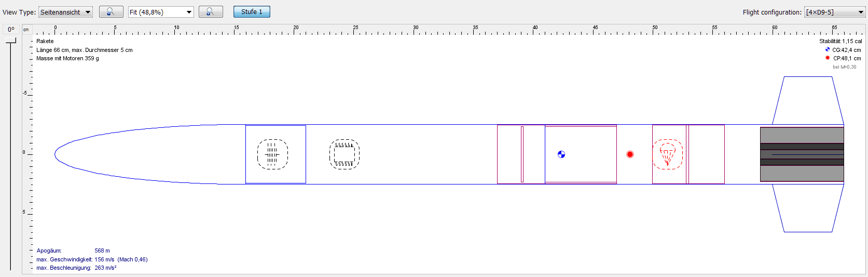Click the zoom in magnifier button

(x=211, y=12)
